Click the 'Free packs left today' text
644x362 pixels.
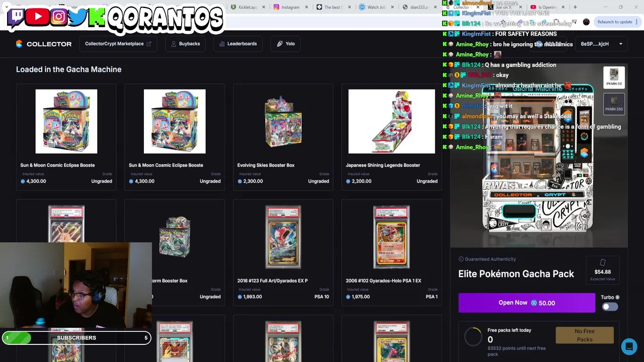pyautogui.click(x=509, y=330)
